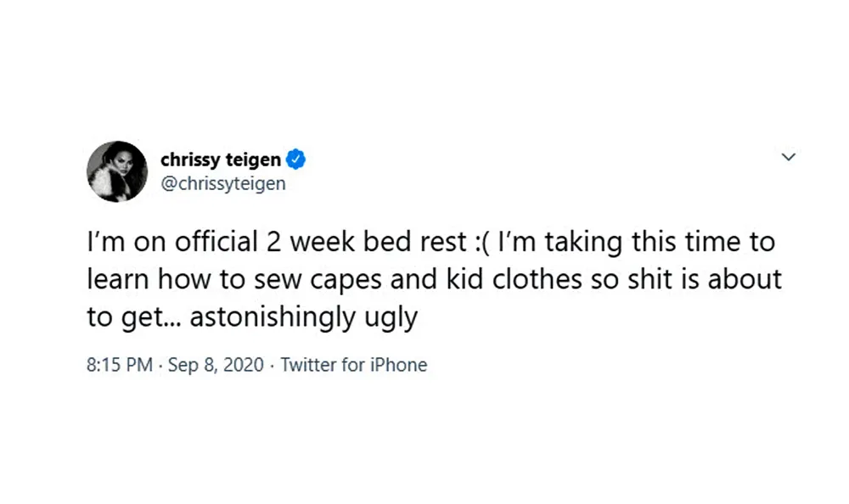
Task: Open the tweet detail by clicking its date
Action: [215, 365]
